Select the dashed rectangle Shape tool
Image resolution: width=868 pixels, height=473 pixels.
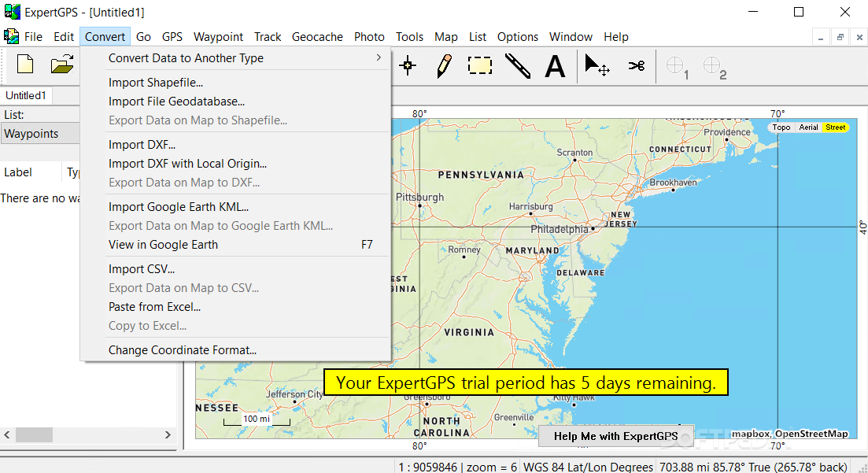point(480,66)
